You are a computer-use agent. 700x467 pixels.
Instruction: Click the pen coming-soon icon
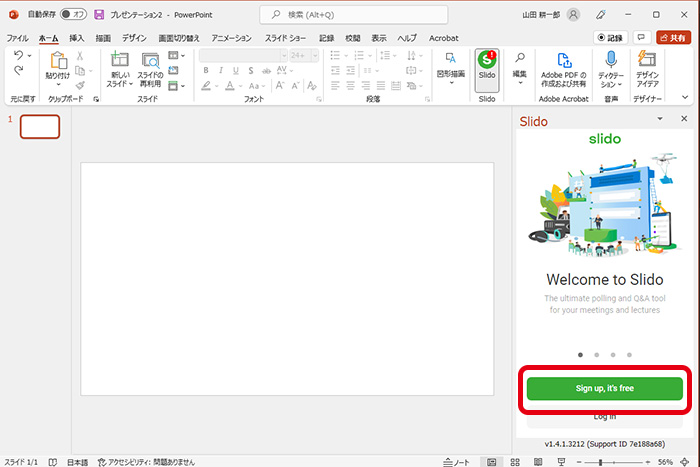pos(601,15)
